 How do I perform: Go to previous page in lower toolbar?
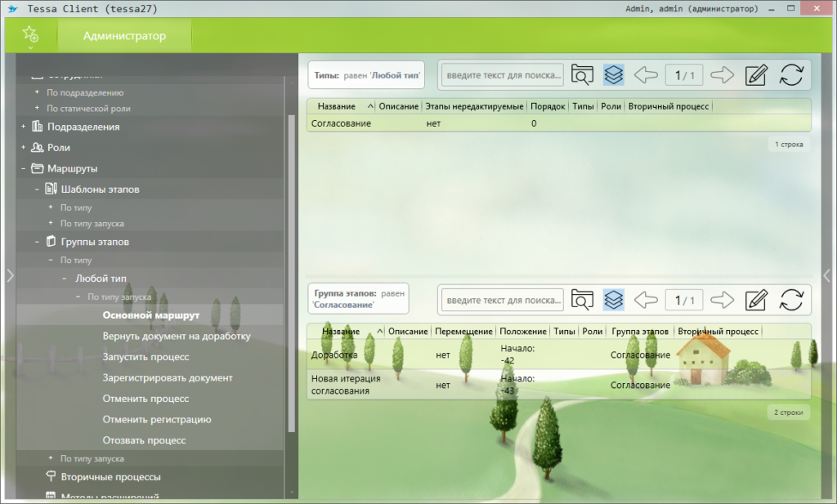coord(646,300)
